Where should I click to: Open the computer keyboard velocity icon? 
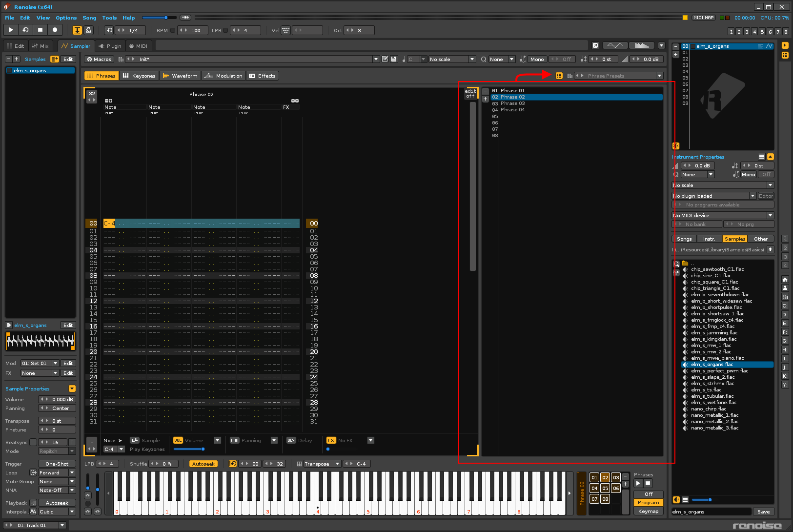click(x=286, y=30)
